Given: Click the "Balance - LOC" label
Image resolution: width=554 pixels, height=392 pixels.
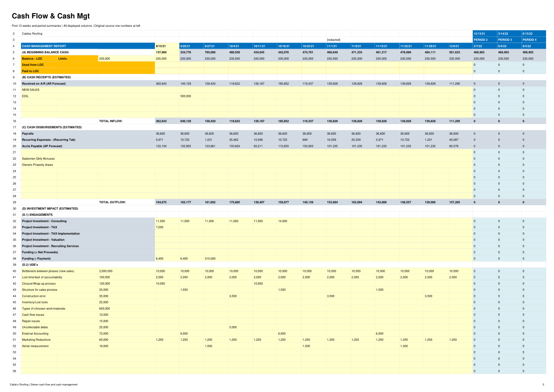Looking at the screenshot, I should (x=32, y=58).
